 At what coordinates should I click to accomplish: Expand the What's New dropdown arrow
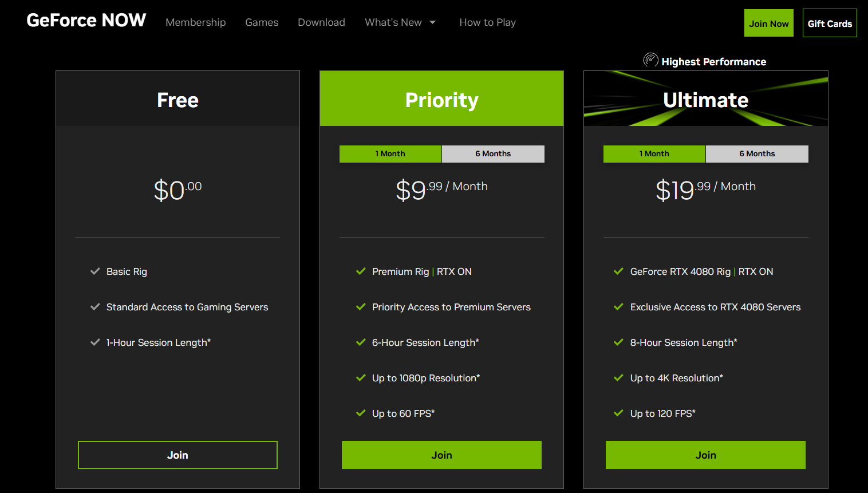point(433,22)
